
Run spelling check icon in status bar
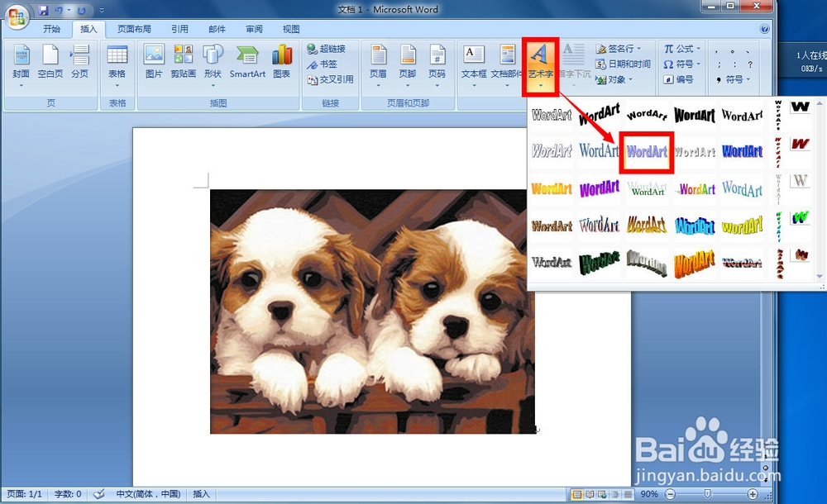[98, 494]
